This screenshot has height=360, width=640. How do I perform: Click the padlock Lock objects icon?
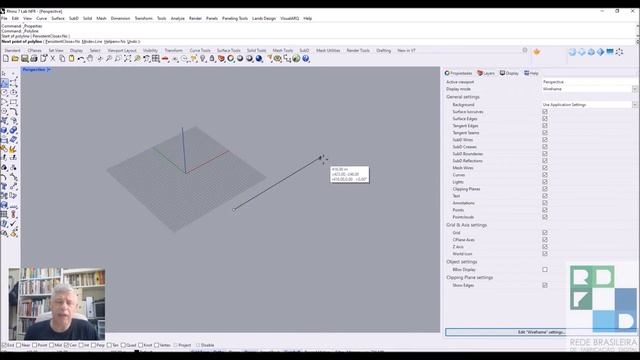pos(212,59)
